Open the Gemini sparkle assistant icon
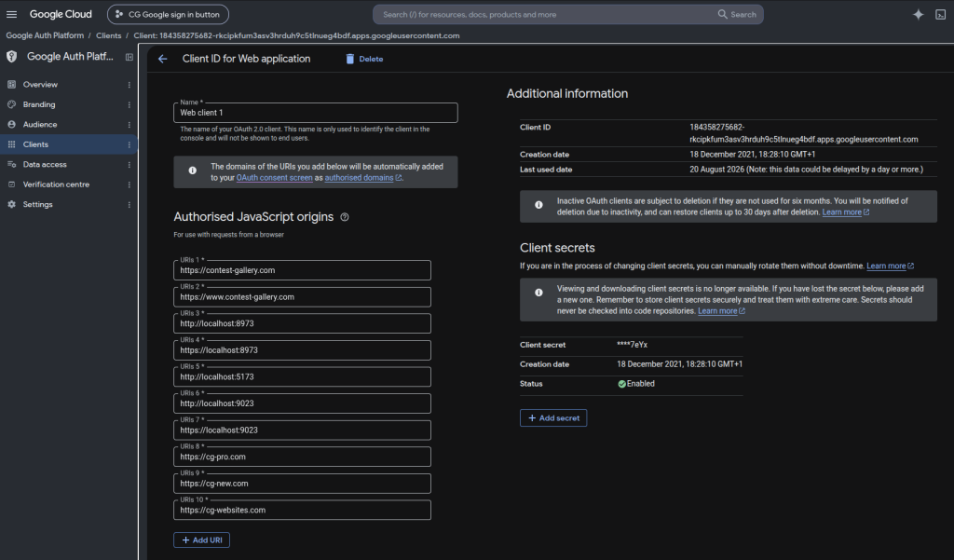954x560 pixels. [918, 15]
